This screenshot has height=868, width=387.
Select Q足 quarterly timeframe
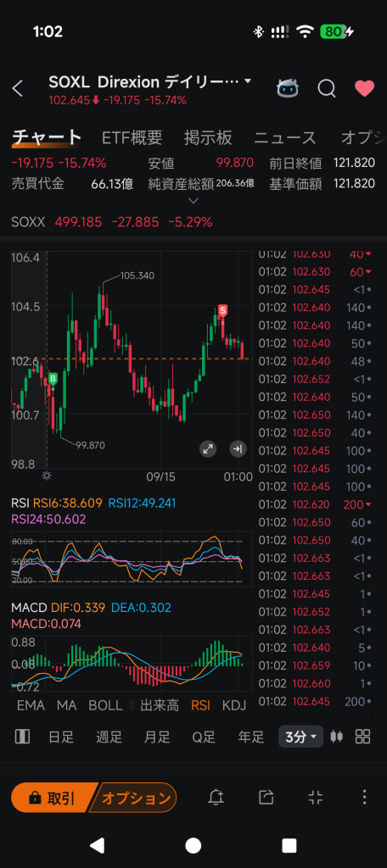[204, 737]
